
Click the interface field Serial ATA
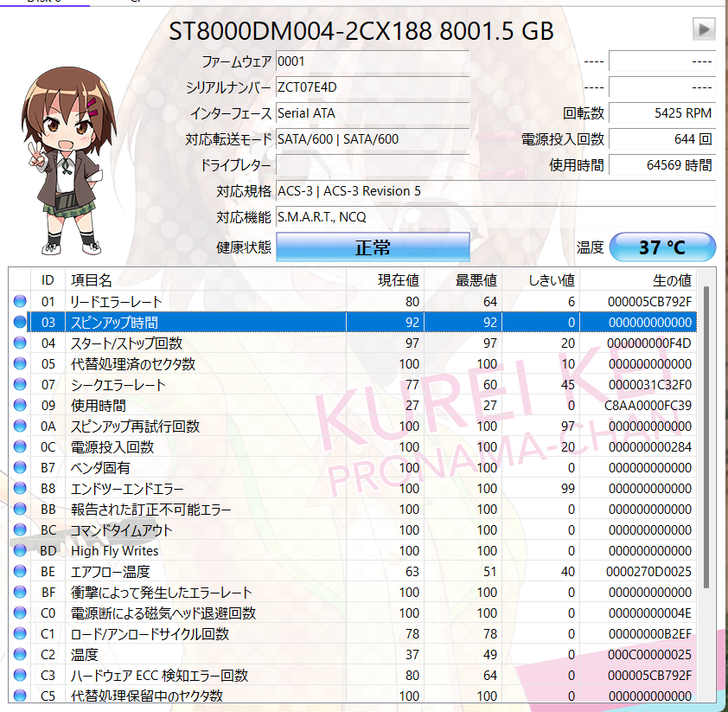[373, 113]
